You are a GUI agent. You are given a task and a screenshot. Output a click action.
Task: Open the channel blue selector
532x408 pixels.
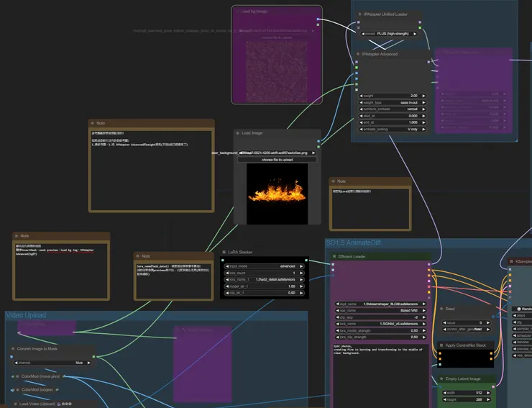pos(52,363)
